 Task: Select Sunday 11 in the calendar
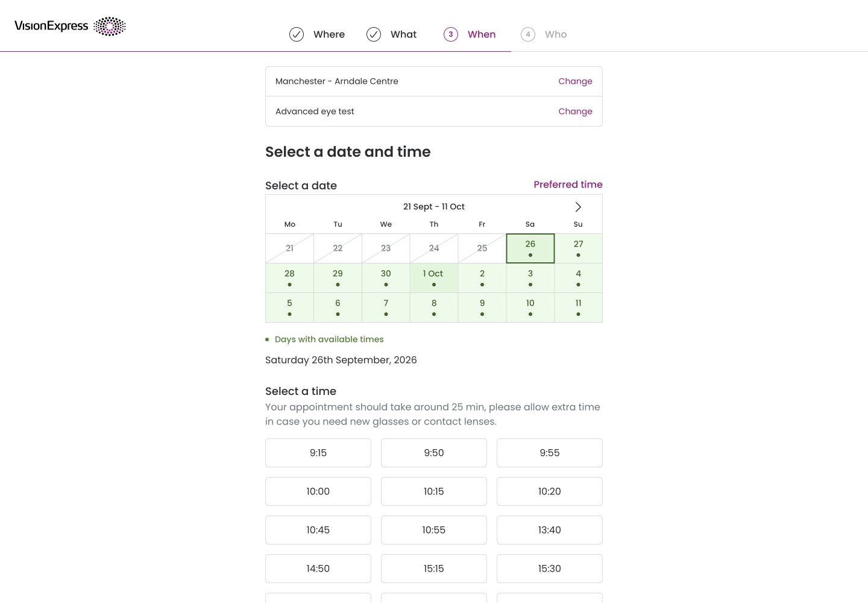point(579,308)
